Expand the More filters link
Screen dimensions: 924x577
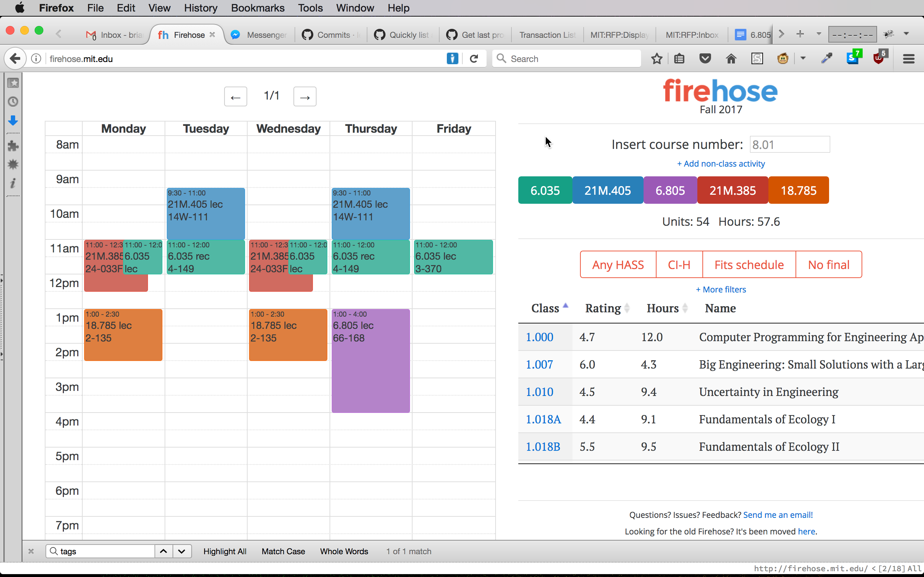[721, 289]
